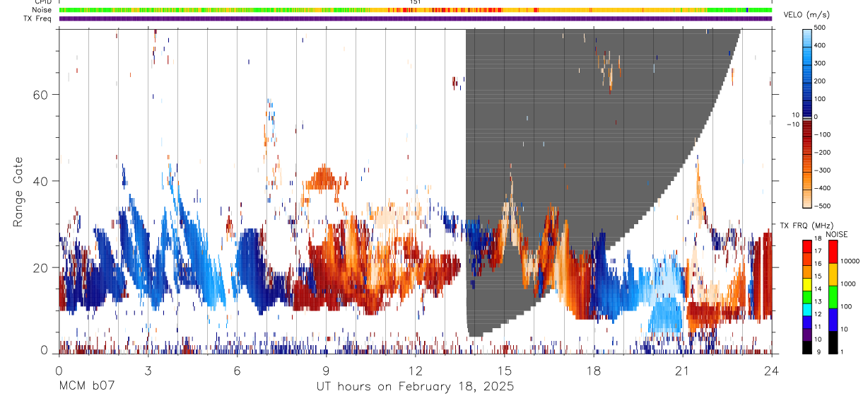Click the 6 tick on UT hours axis
The width and height of the screenshot is (868, 401).
(x=237, y=371)
